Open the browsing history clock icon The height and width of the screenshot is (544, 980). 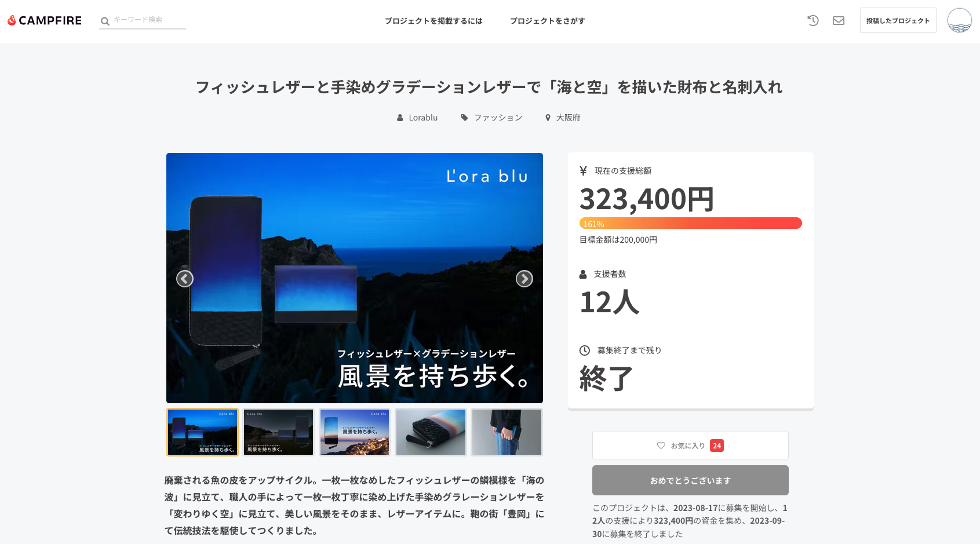tap(813, 21)
